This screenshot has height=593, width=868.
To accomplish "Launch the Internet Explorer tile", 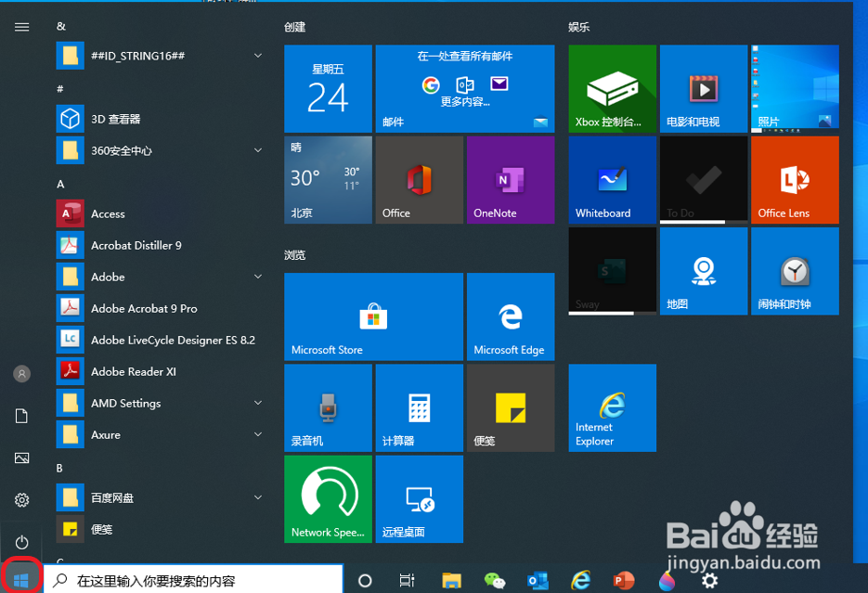I will click(x=613, y=407).
